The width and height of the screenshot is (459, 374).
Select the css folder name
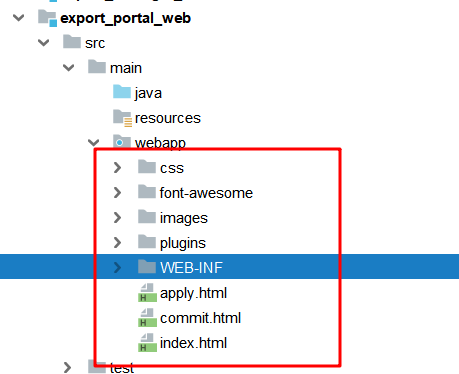pyautogui.click(x=172, y=168)
